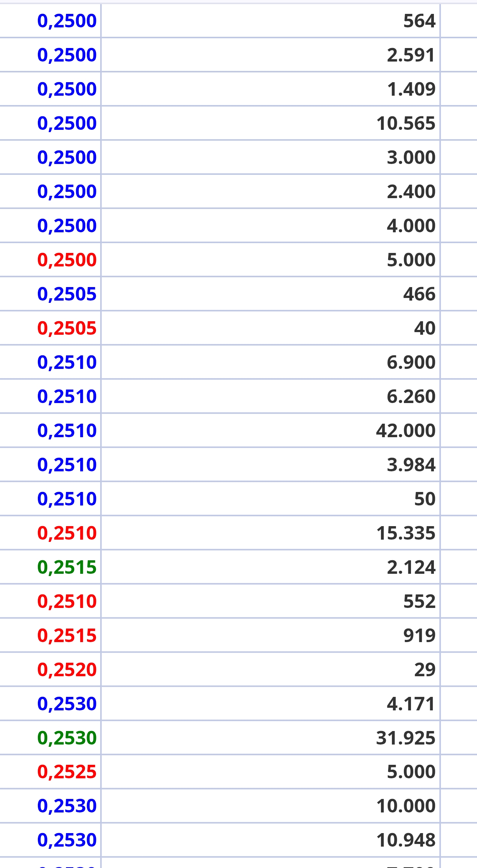Select the 2.124 volume value

[x=411, y=567]
